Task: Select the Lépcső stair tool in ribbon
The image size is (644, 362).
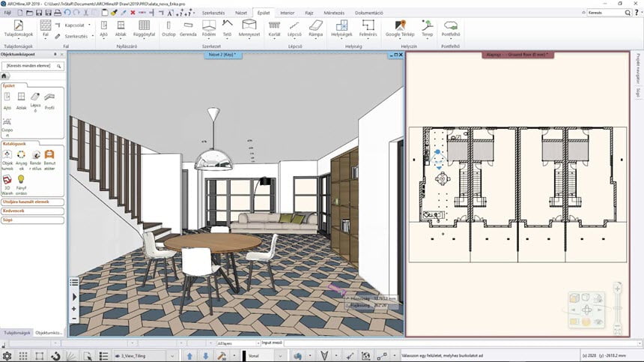Action: pyautogui.click(x=294, y=28)
